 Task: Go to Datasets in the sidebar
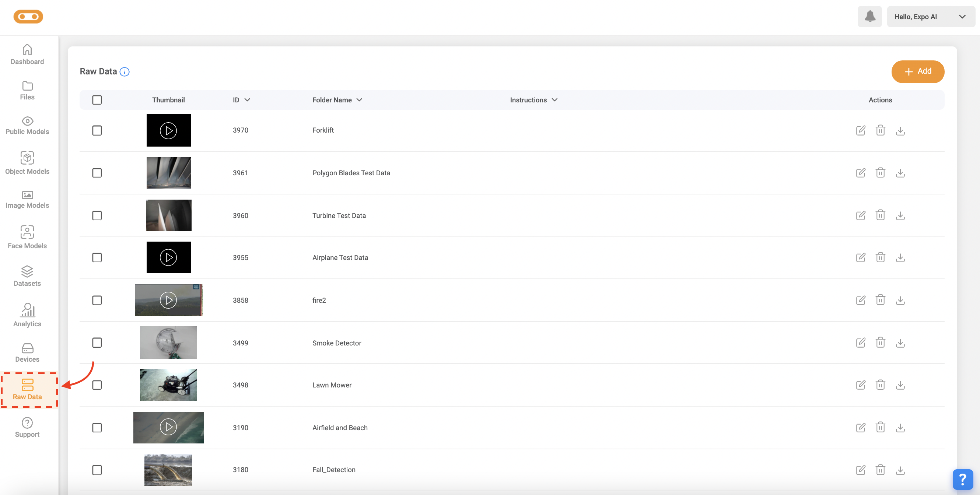[x=27, y=276]
